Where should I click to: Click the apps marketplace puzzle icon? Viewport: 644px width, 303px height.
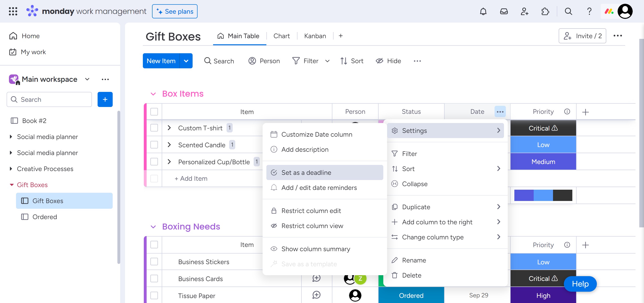click(x=545, y=12)
